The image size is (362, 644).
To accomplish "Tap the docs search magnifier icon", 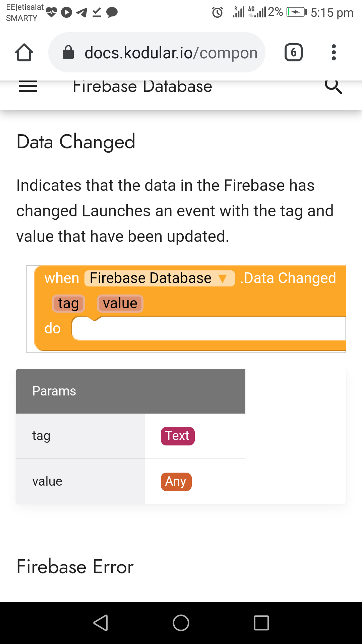I will [x=334, y=87].
